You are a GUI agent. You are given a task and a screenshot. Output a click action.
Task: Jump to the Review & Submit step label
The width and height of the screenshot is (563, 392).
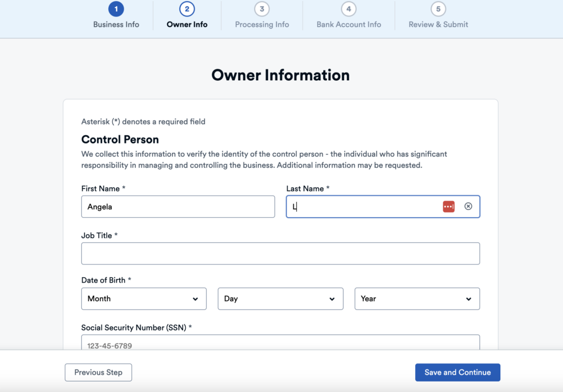pos(438,25)
